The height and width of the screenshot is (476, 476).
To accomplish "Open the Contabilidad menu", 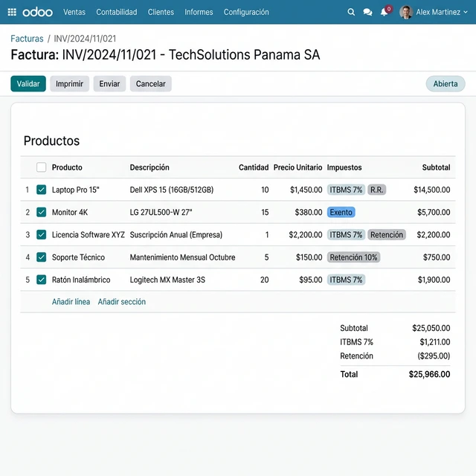I will coord(117,12).
